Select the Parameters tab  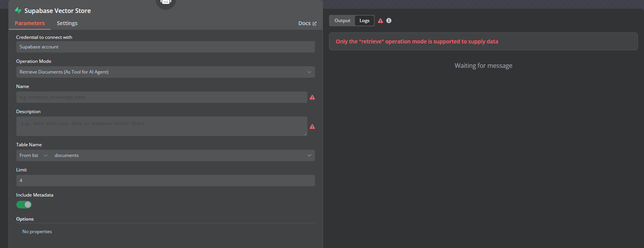click(x=30, y=23)
